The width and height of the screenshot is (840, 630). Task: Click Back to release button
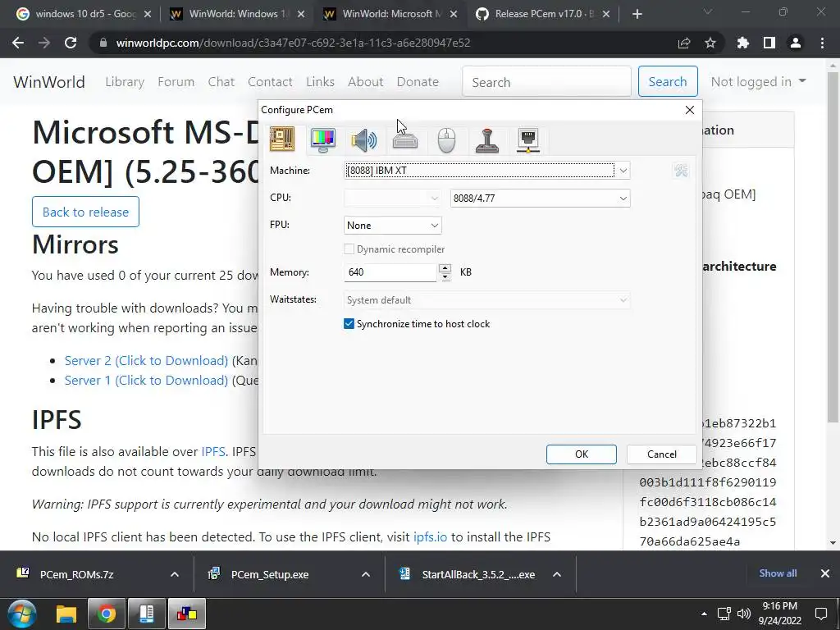85,212
